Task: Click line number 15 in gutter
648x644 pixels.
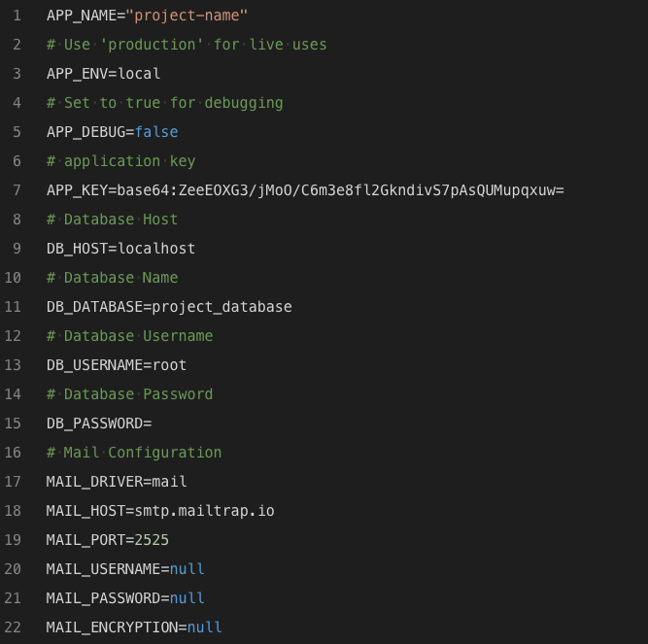Action: point(13,424)
